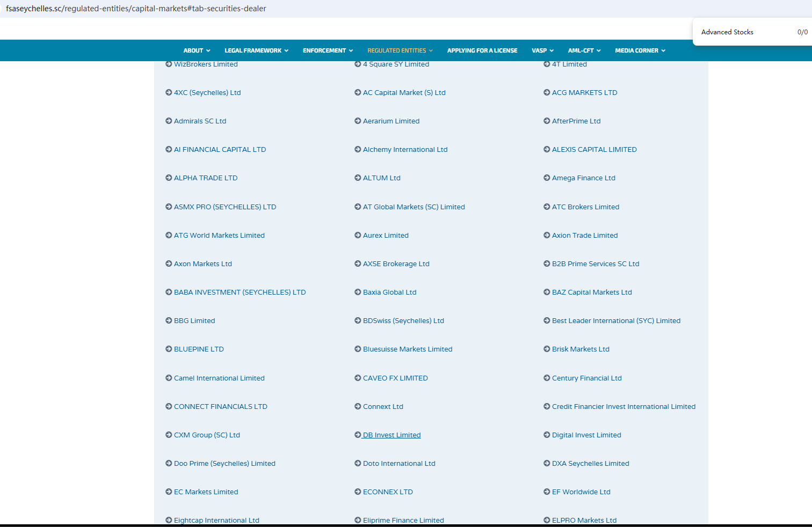This screenshot has height=527, width=812.
Task: Open the ENFORCEMENT dropdown menu
Action: tap(328, 50)
